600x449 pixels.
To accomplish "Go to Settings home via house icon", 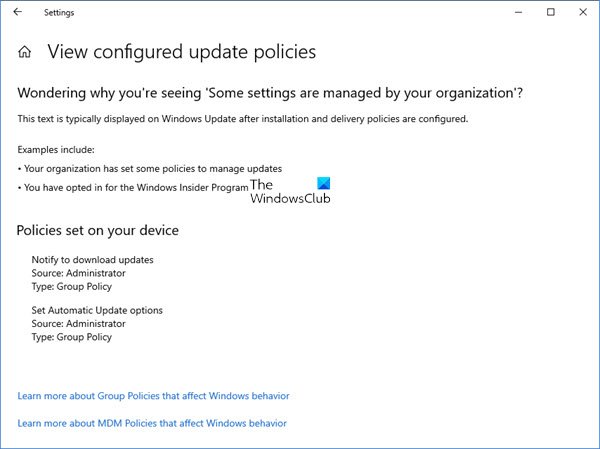I will pos(24,52).
